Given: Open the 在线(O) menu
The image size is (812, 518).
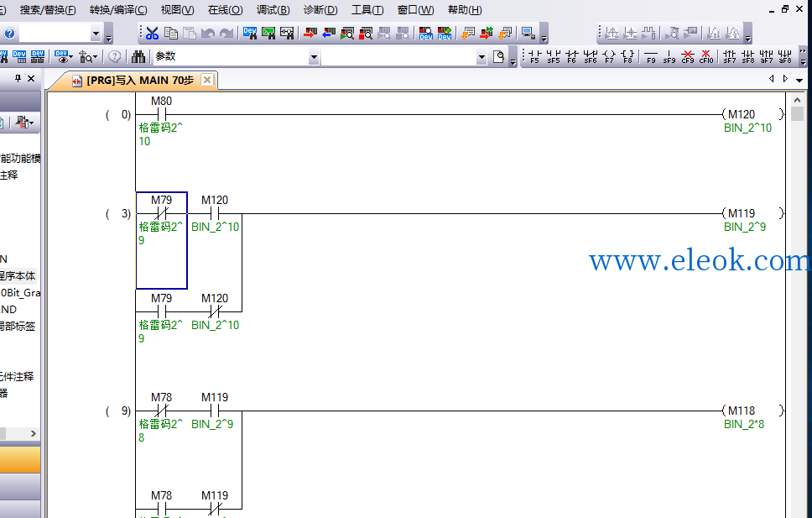Looking at the screenshot, I should tap(225, 10).
